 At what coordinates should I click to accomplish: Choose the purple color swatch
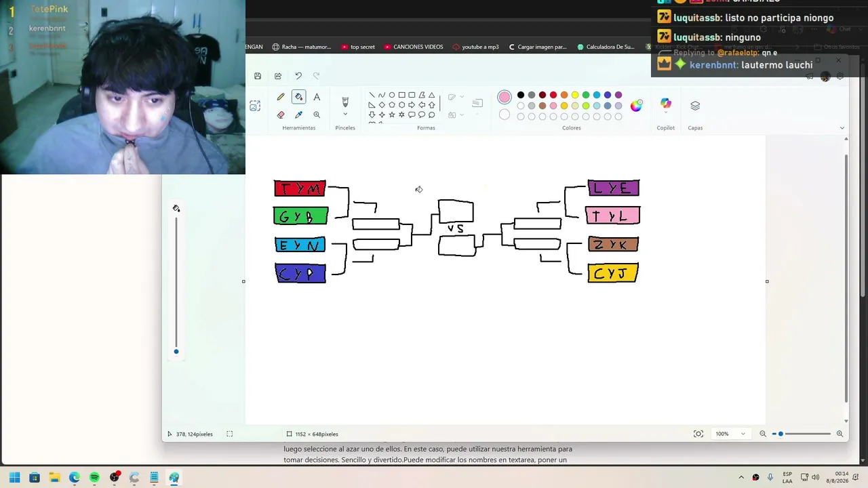pyautogui.click(x=618, y=95)
